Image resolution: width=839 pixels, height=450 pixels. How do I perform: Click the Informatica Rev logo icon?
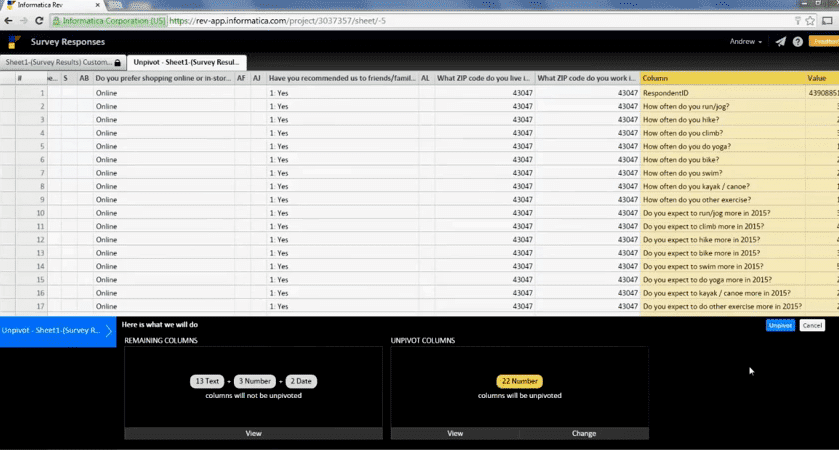point(13,42)
